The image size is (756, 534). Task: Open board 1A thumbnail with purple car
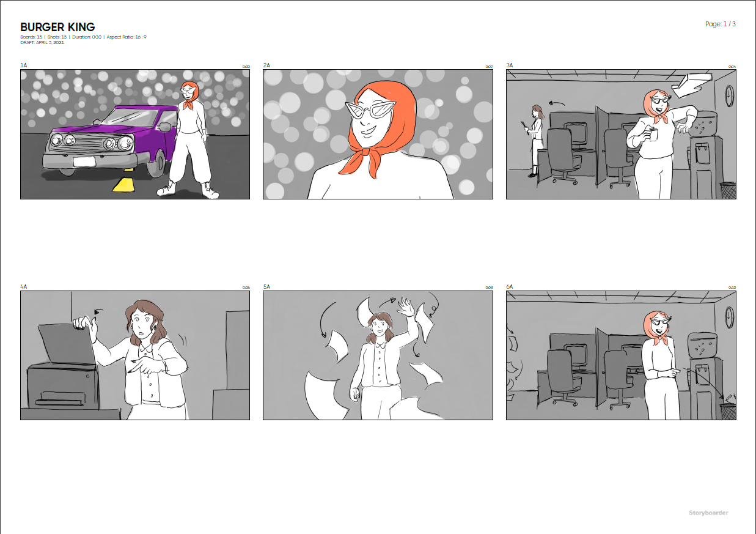tap(135, 134)
